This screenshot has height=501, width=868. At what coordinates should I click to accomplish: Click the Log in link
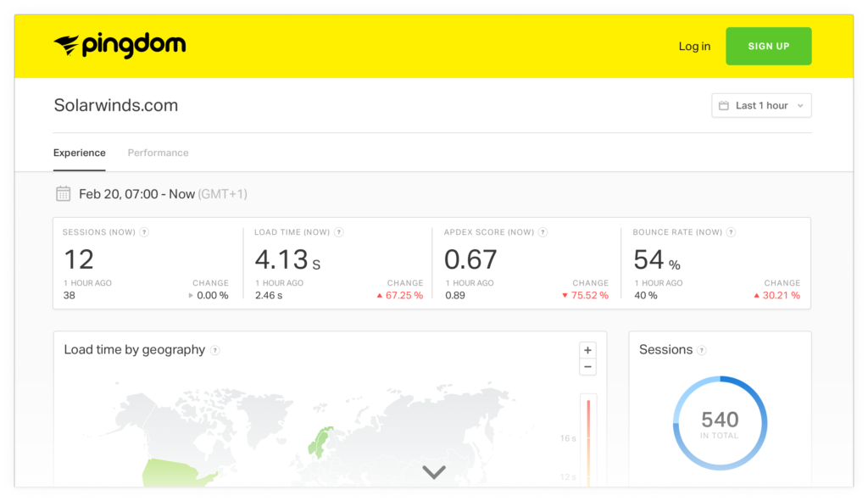tap(694, 47)
